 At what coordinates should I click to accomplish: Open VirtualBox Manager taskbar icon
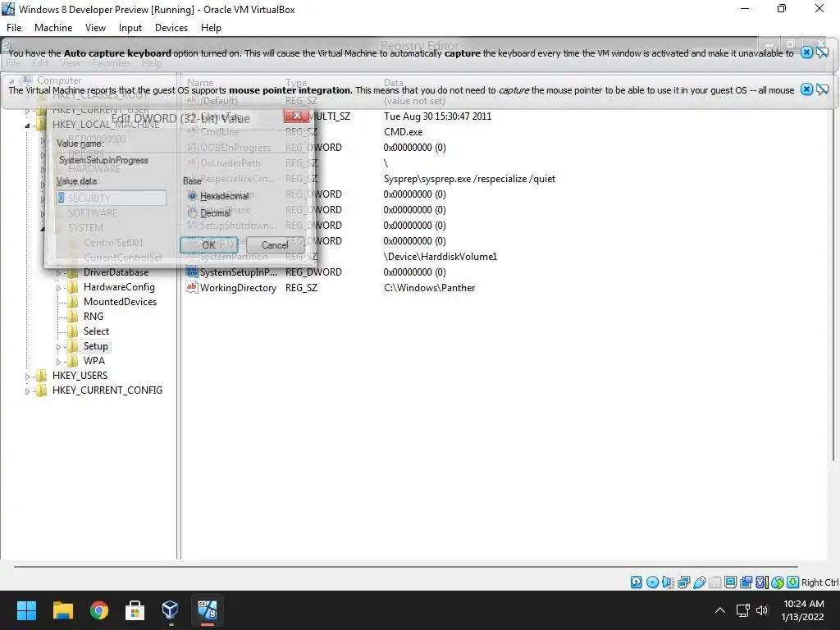[x=171, y=610]
